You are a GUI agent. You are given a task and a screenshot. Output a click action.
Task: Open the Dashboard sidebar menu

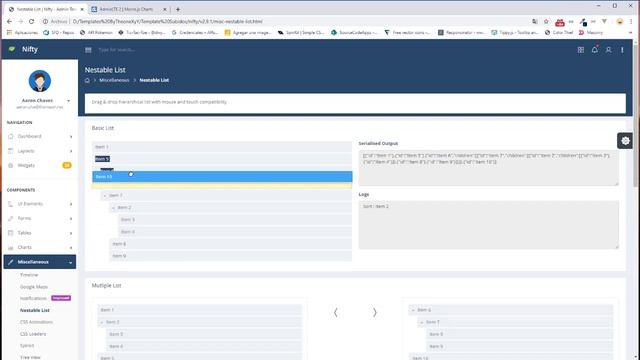[40, 136]
